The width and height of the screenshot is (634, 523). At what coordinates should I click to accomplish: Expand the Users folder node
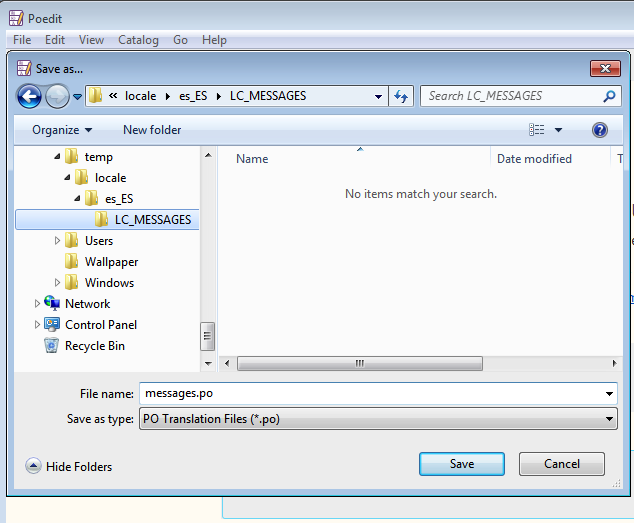(x=58, y=241)
